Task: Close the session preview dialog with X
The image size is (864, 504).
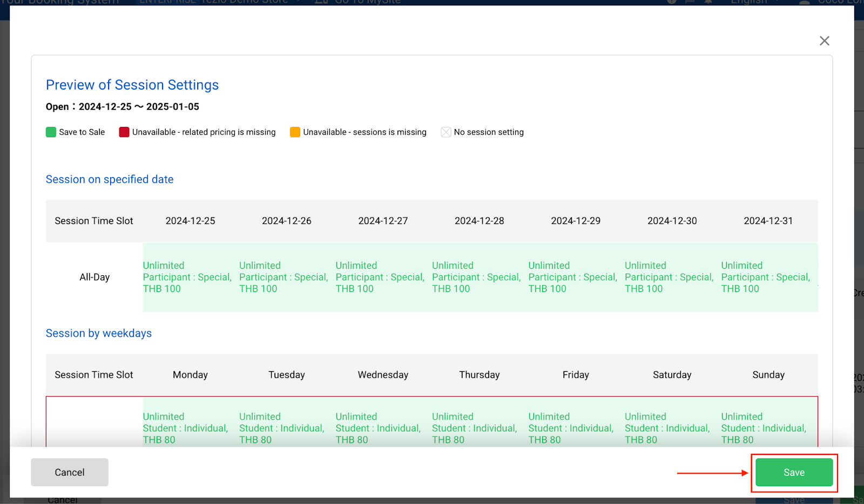Action: pyautogui.click(x=824, y=41)
